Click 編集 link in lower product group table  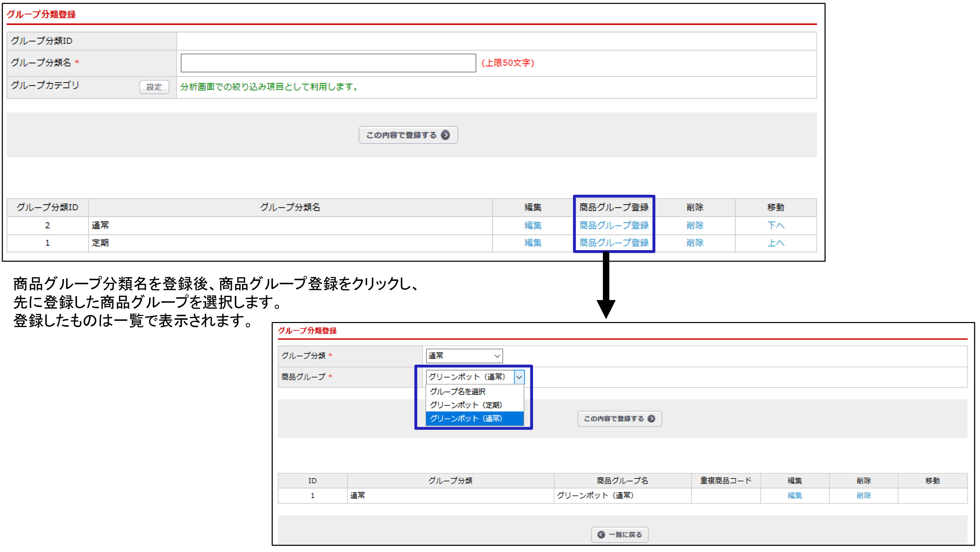point(794,495)
